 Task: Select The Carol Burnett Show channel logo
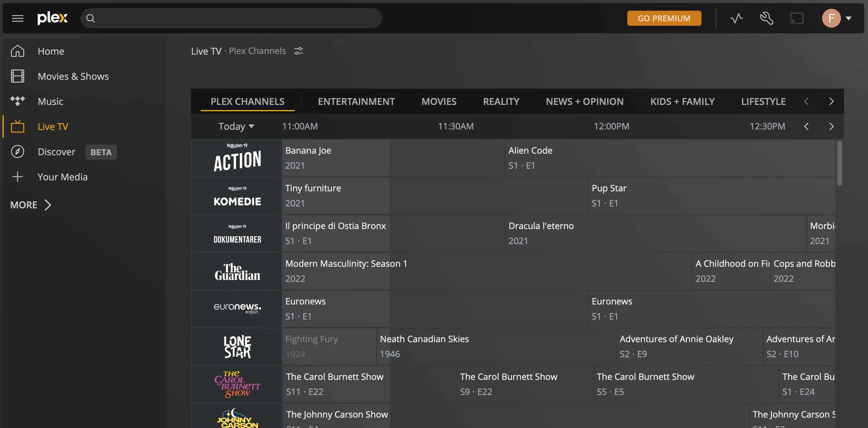(x=237, y=385)
